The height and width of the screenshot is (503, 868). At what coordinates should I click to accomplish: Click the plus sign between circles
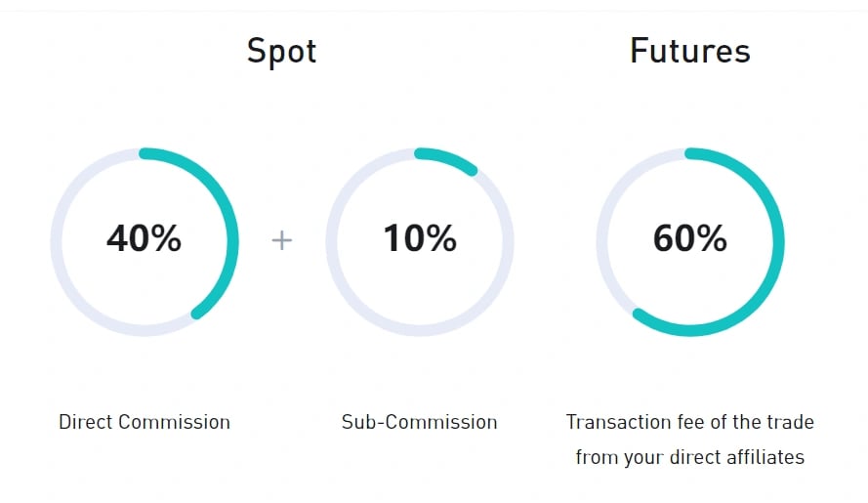pyautogui.click(x=282, y=240)
